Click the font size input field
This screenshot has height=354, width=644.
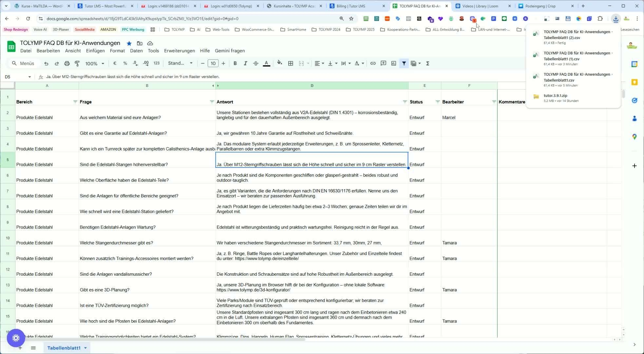click(x=213, y=64)
